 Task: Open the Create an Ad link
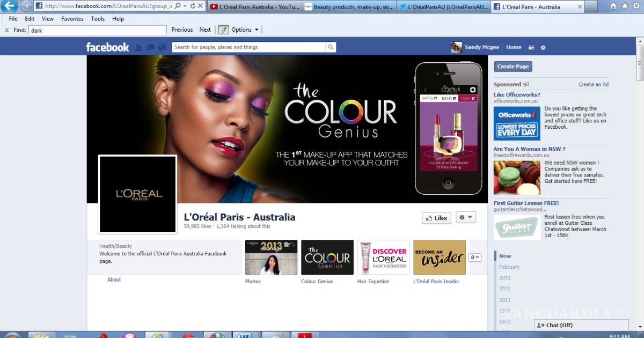pos(593,85)
